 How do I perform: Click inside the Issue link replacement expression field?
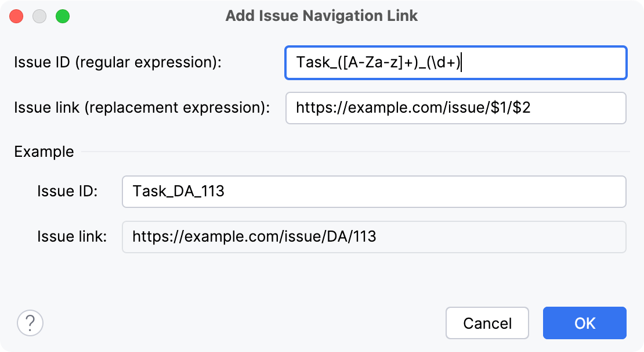point(455,108)
